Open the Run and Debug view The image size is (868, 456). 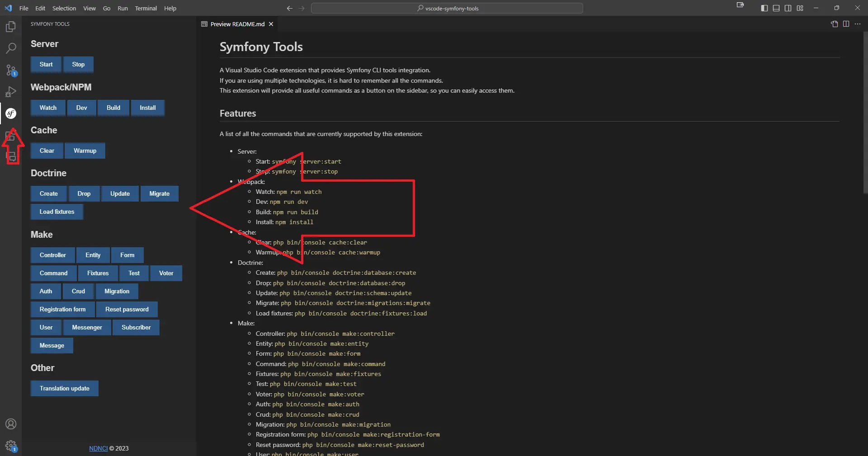(11, 92)
